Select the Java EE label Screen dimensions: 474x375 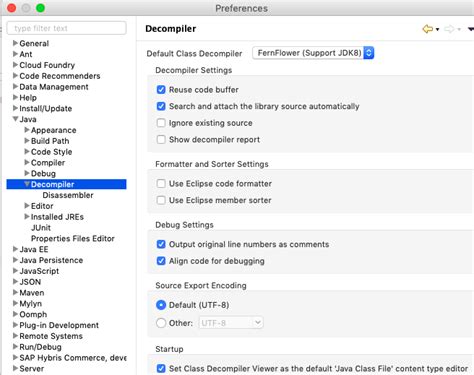tap(34, 249)
